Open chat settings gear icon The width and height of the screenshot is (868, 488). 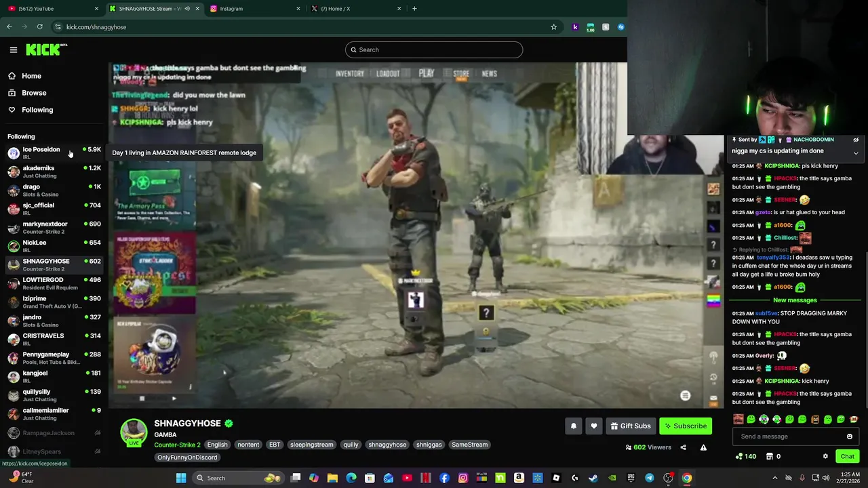pos(825,456)
